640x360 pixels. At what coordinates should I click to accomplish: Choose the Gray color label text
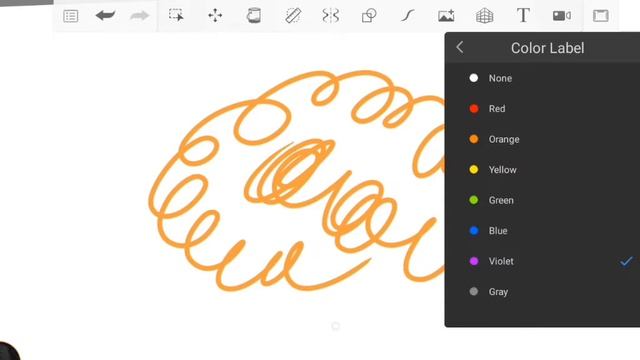[498, 292]
